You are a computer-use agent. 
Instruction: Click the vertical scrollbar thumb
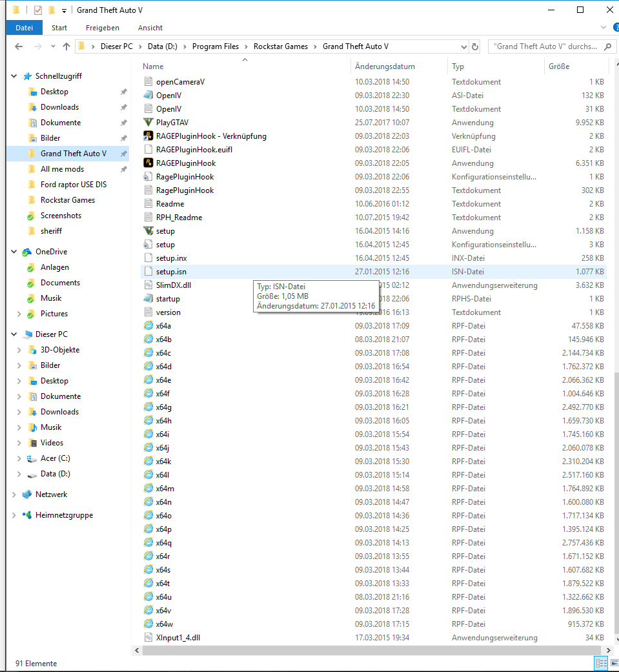click(x=616, y=502)
